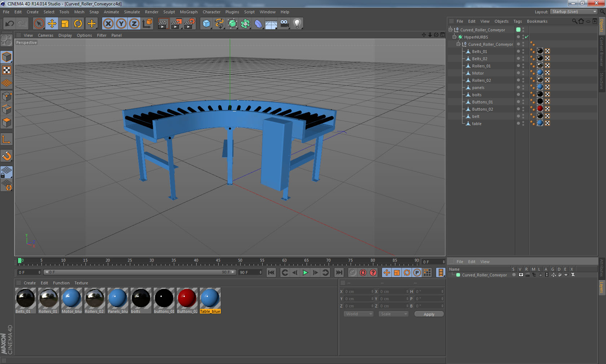
Task: Activate the Scale tool
Action: (x=65, y=24)
